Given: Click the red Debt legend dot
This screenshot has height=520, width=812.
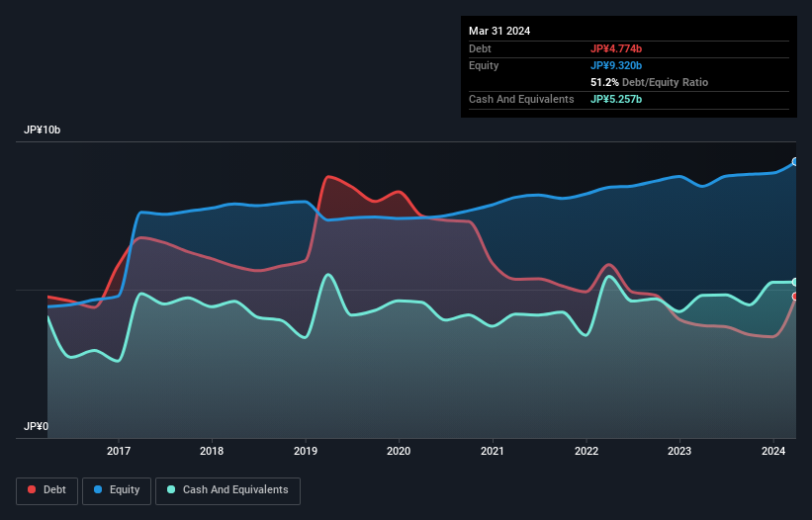Looking at the screenshot, I should (x=32, y=489).
